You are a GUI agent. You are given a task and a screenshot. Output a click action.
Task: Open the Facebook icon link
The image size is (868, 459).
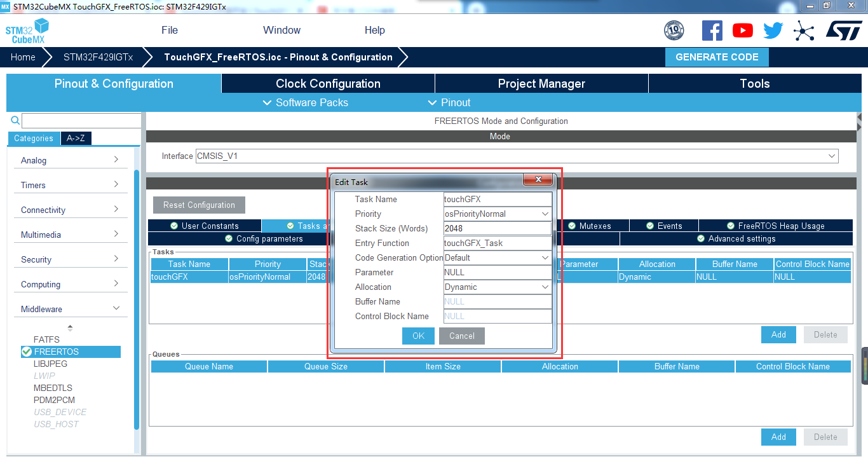(x=712, y=30)
